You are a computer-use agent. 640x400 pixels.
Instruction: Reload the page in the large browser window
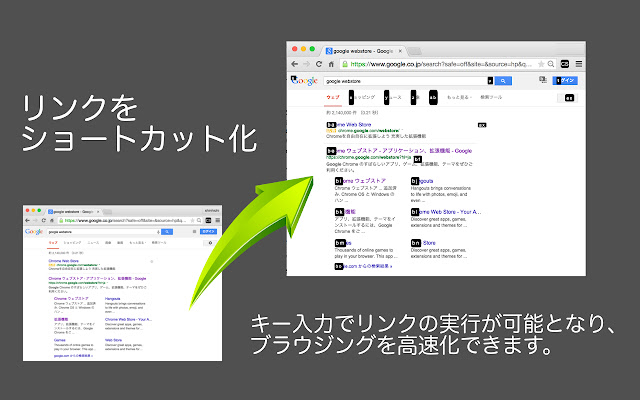pyautogui.click(x=319, y=64)
